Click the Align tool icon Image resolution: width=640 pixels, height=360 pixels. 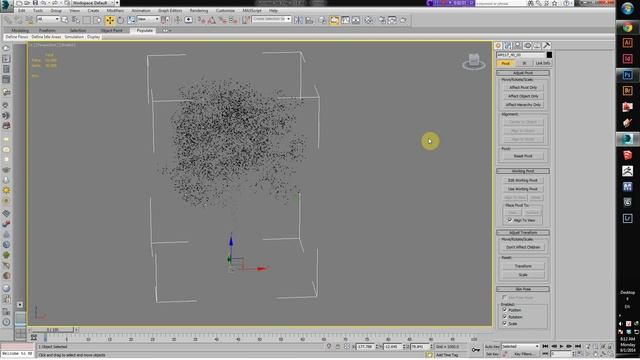tap(309, 20)
